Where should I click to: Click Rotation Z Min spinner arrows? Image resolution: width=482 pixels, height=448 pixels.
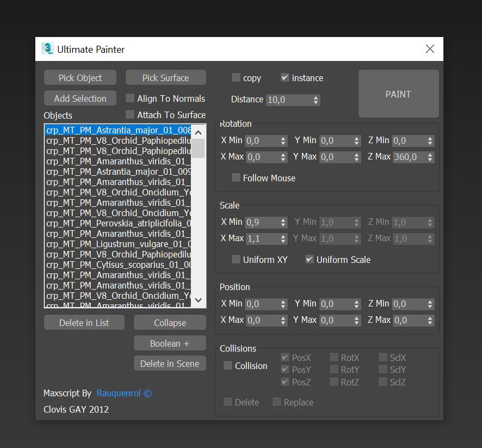click(x=430, y=141)
